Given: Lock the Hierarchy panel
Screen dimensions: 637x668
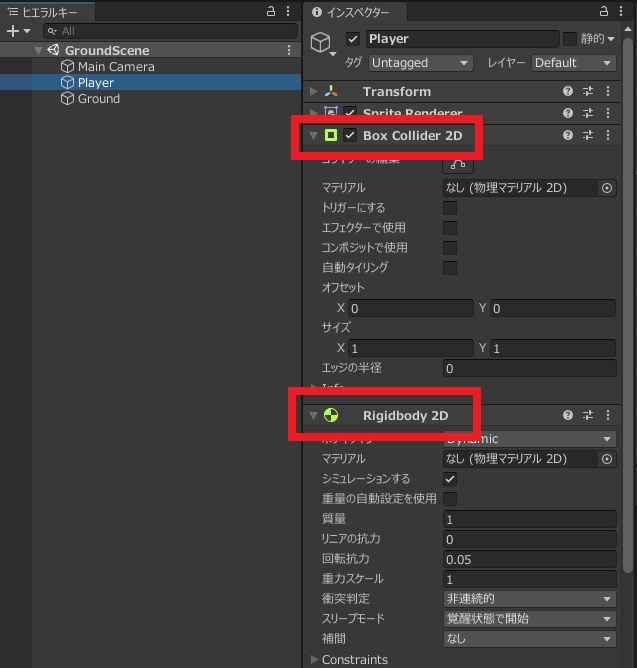Looking at the screenshot, I should 271,12.
